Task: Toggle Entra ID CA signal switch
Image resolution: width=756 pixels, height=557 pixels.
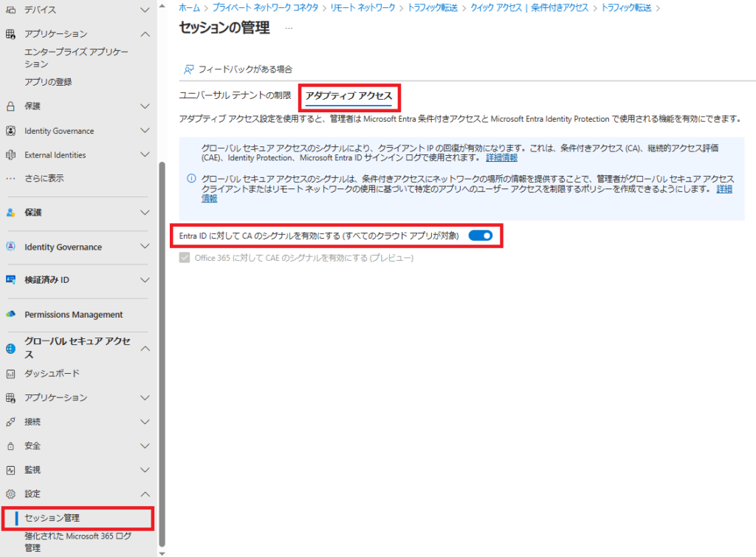Action: point(481,236)
